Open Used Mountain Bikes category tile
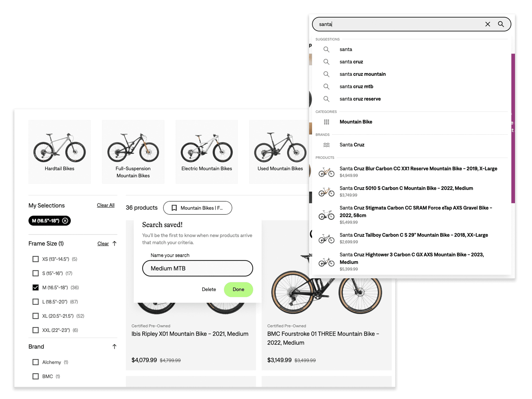 (279, 152)
